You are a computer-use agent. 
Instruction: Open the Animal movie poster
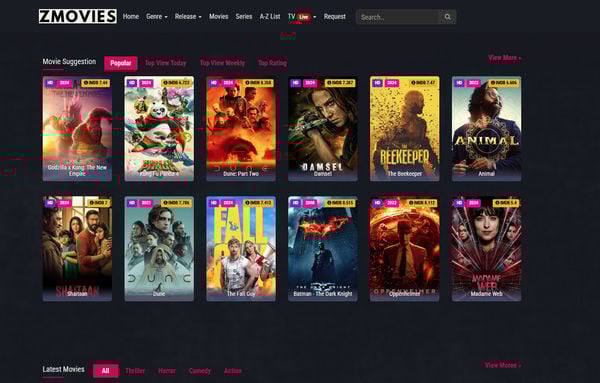[x=487, y=129]
